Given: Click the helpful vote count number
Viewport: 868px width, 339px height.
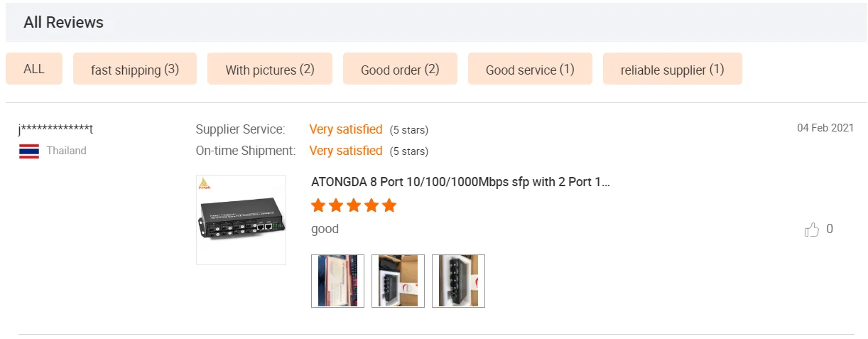Looking at the screenshot, I should coord(830,229).
